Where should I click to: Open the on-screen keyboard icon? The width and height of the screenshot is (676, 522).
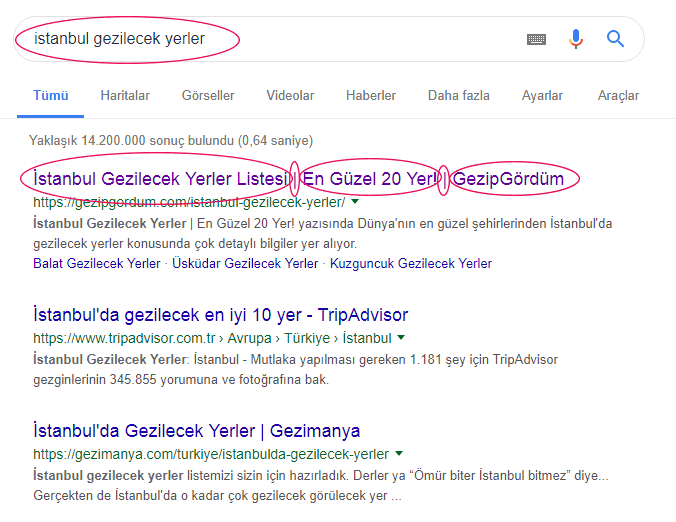536,39
